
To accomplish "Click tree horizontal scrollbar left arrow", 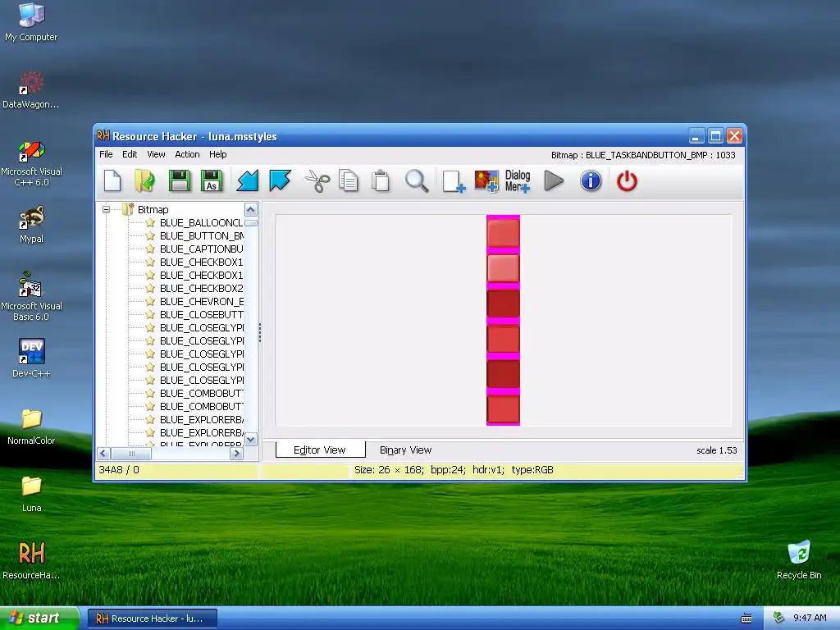I will (x=104, y=454).
